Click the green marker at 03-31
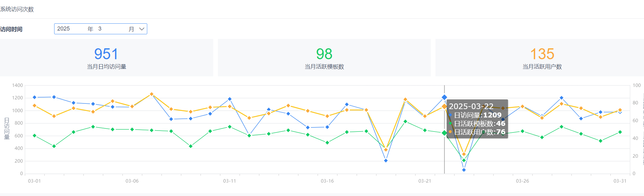Viewport: 644px width, 196px height. (620, 132)
